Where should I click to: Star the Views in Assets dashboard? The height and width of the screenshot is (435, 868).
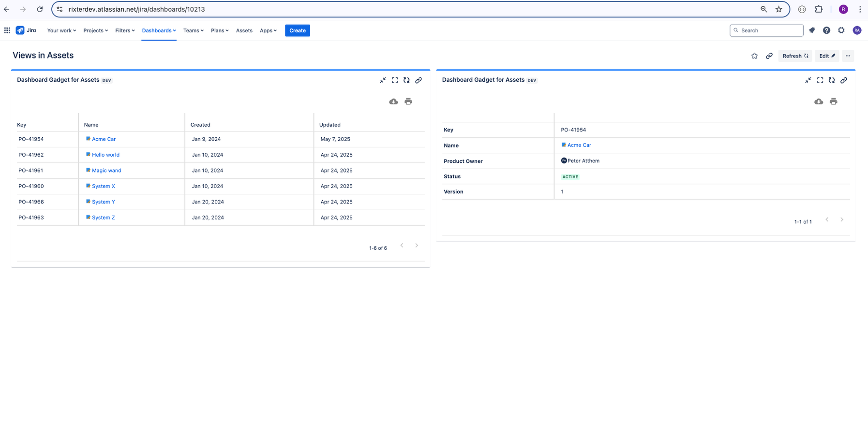(754, 56)
